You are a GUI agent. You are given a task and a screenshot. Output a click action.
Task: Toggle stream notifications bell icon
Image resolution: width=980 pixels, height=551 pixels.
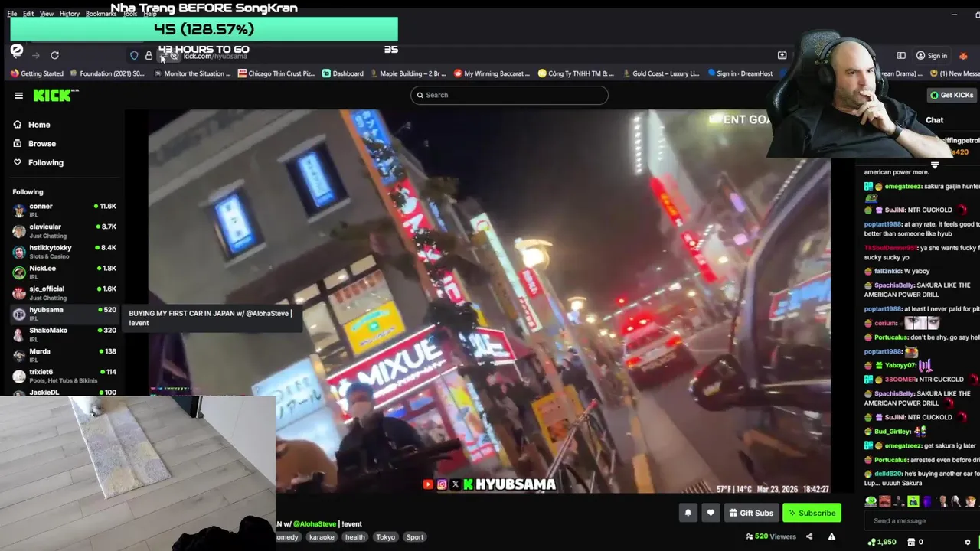(688, 513)
